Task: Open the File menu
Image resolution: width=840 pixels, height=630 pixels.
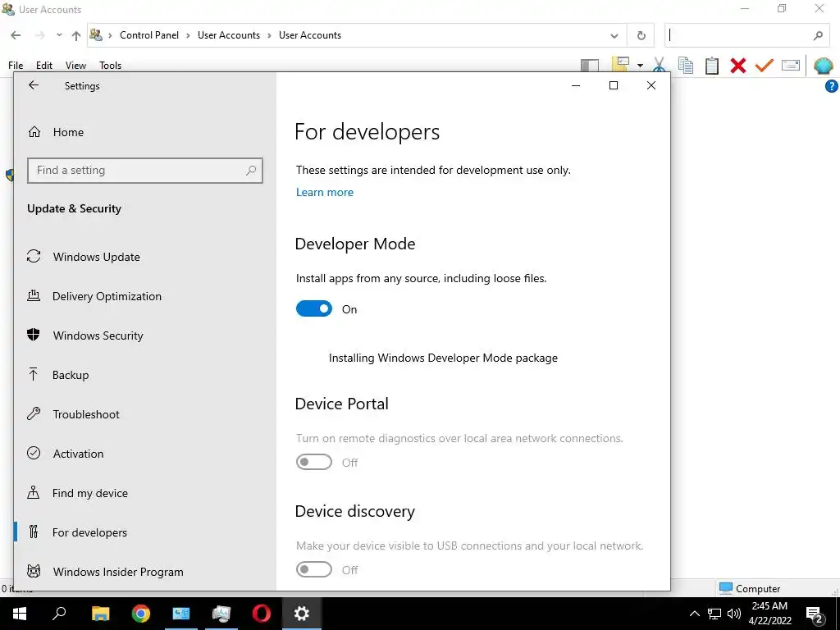Action: (16, 66)
